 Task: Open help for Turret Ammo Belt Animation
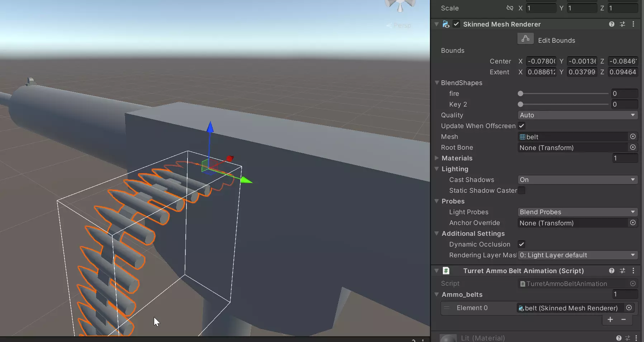pos(612,271)
